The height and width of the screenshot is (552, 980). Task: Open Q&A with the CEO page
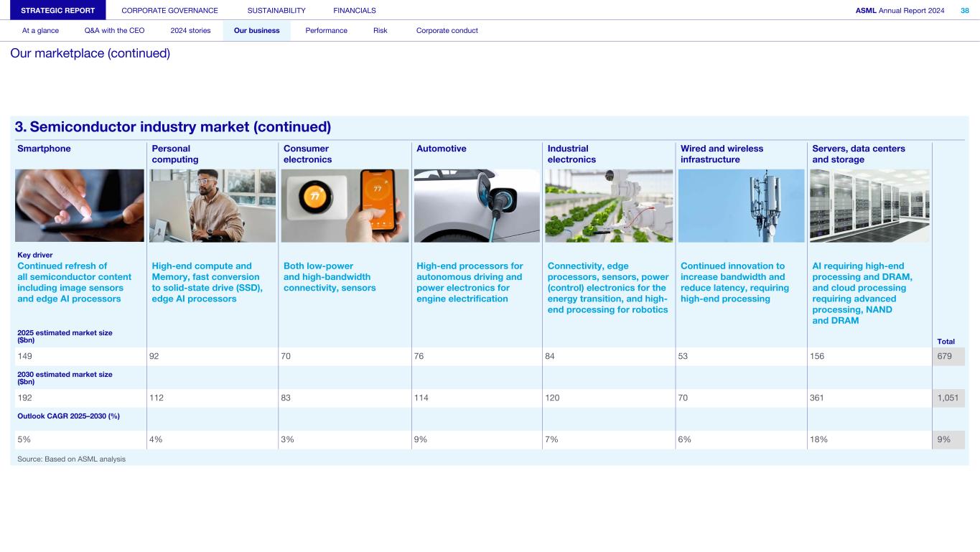click(114, 31)
